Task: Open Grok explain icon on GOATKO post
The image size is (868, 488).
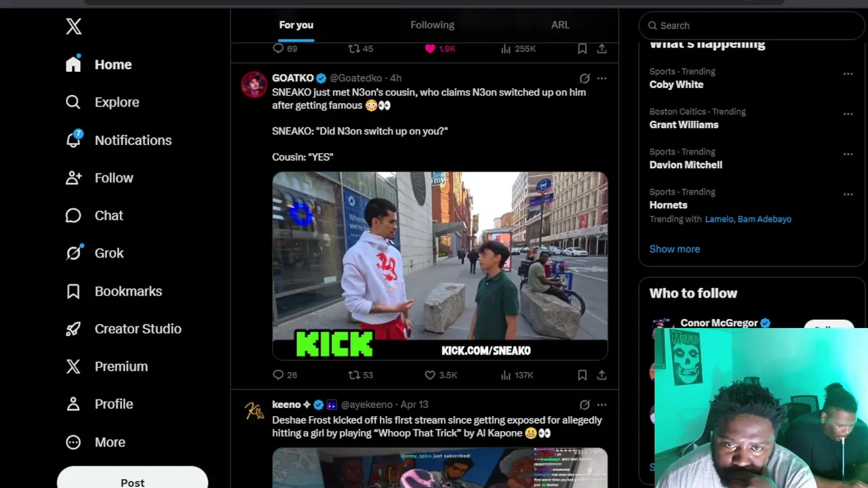Action: point(585,78)
